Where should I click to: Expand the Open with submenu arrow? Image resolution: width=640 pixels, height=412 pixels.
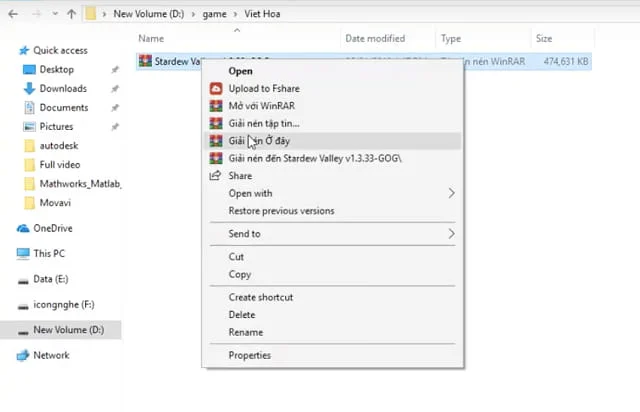click(451, 193)
